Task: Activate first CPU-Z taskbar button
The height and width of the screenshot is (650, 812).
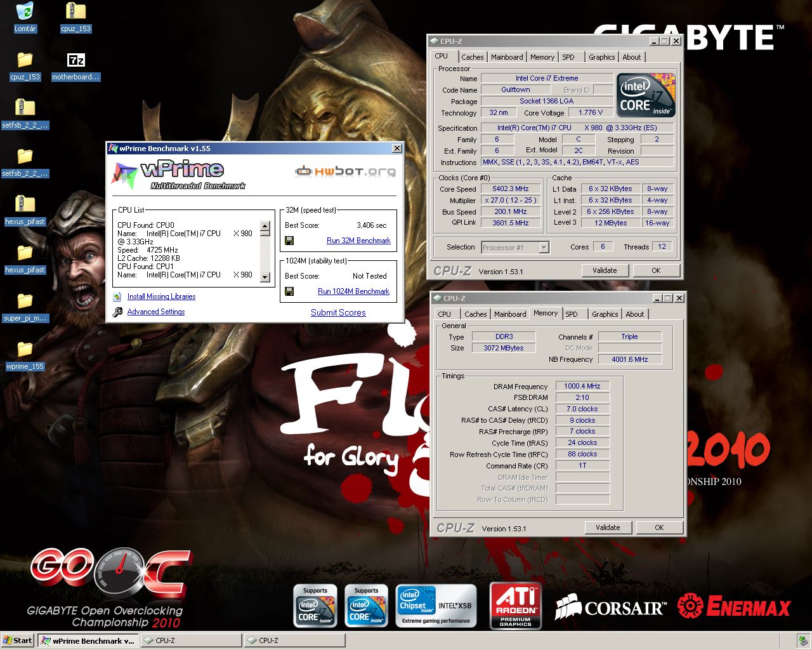Action: click(x=191, y=640)
